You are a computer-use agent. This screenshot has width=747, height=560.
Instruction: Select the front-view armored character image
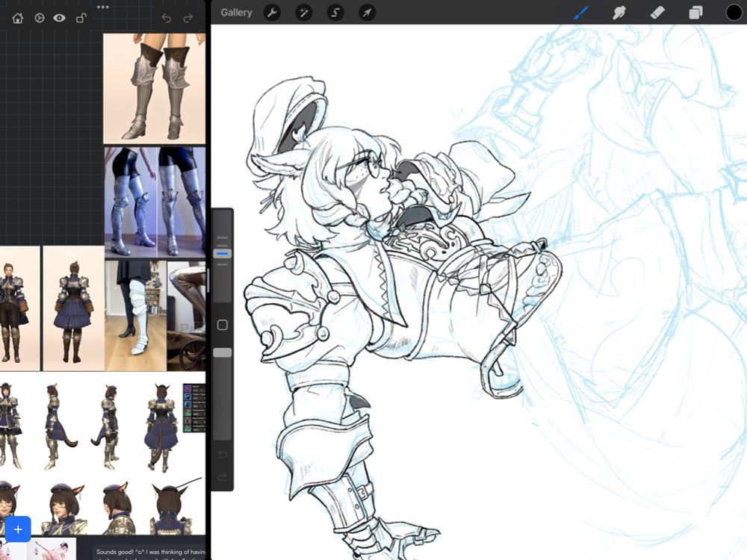click(x=20, y=308)
